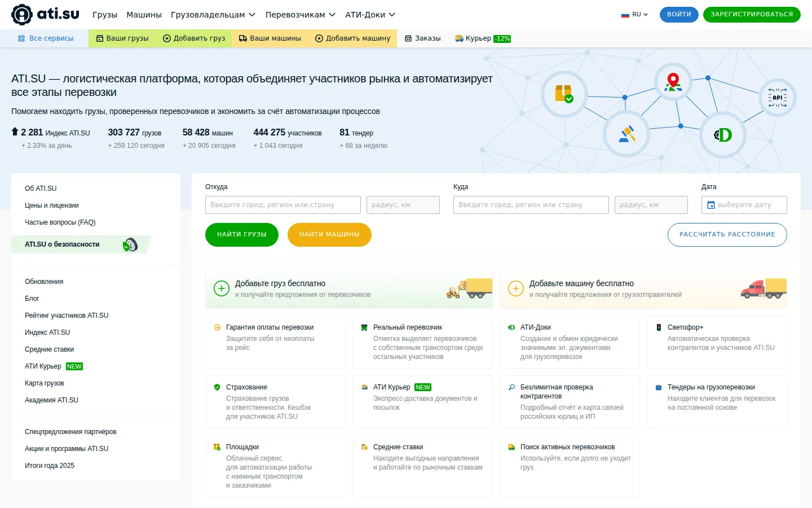The width and height of the screenshot is (812, 508).
Task: Open the Цены и лицензии link
Action: coord(52,205)
